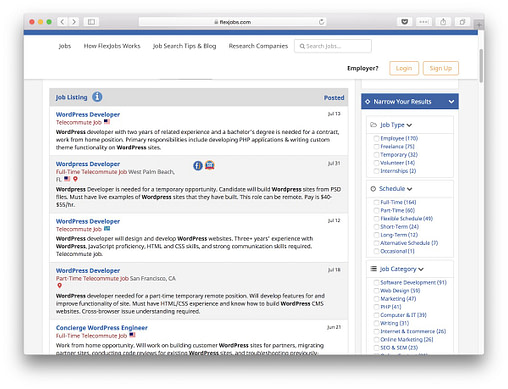This screenshot has height=389, width=508.
Task: Go forward with the browser forward arrow
Action: click(74, 22)
